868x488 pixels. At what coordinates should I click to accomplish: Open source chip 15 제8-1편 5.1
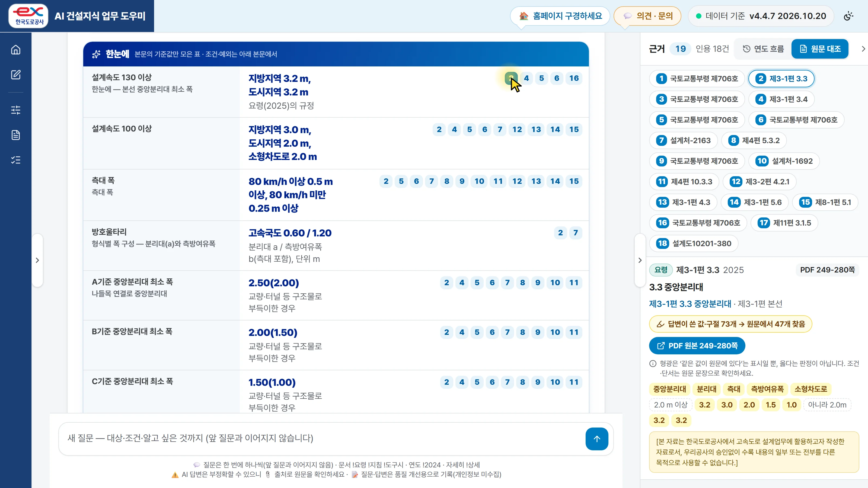click(825, 202)
